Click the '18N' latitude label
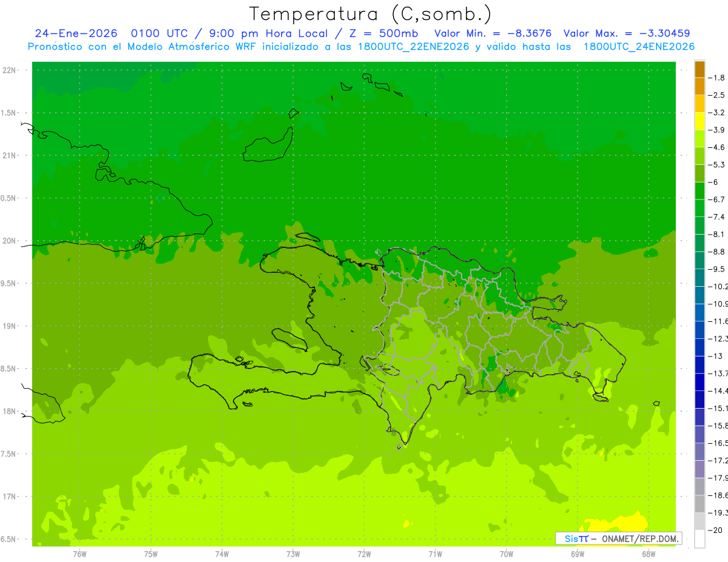Viewport: 728px width, 562px height. coord(10,411)
